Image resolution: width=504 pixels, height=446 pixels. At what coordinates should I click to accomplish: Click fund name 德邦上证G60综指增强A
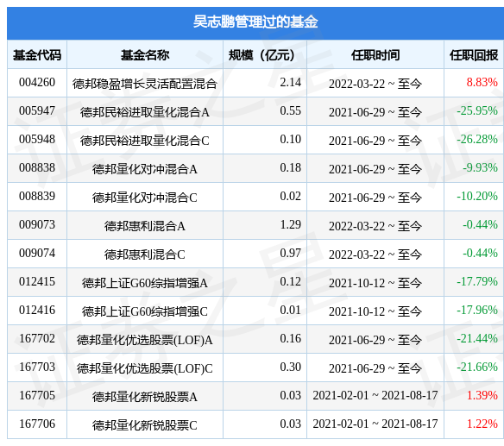(x=145, y=283)
